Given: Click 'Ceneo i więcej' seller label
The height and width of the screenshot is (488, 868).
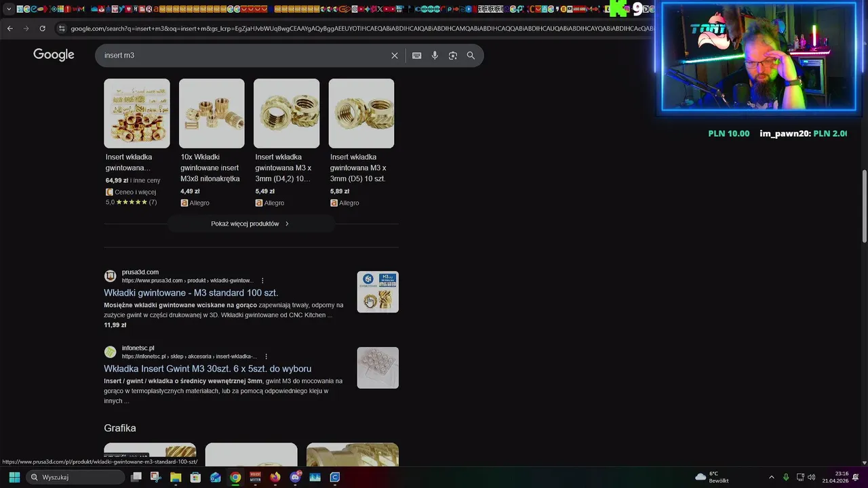Looking at the screenshot, I should point(131,192).
